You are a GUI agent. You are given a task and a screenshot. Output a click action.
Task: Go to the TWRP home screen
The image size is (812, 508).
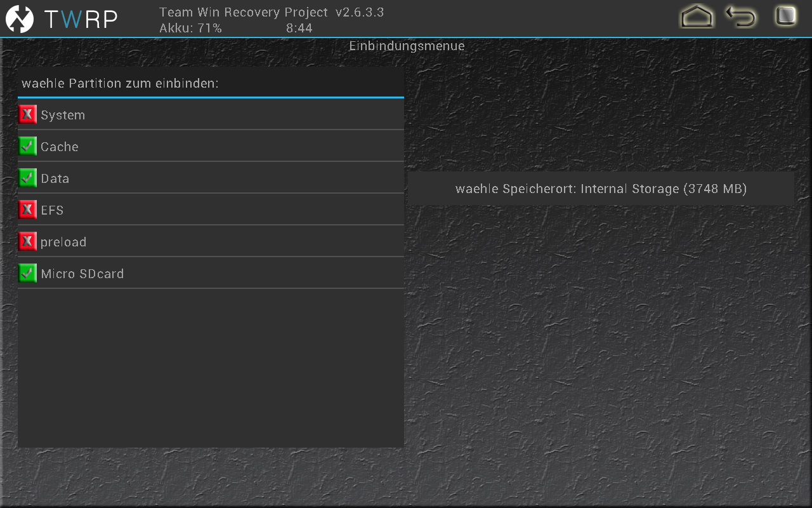pos(697,17)
